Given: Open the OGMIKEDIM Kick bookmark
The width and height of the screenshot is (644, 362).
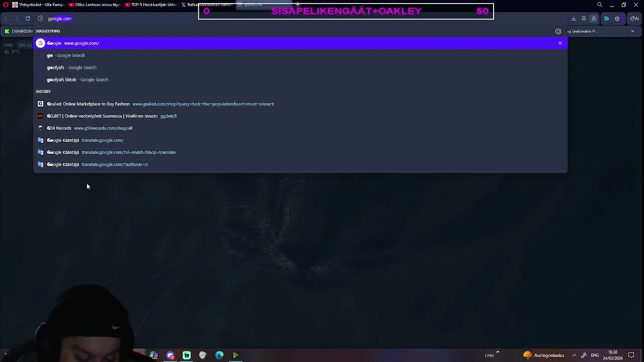Looking at the screenshot, I should click(x=19, y=31).
